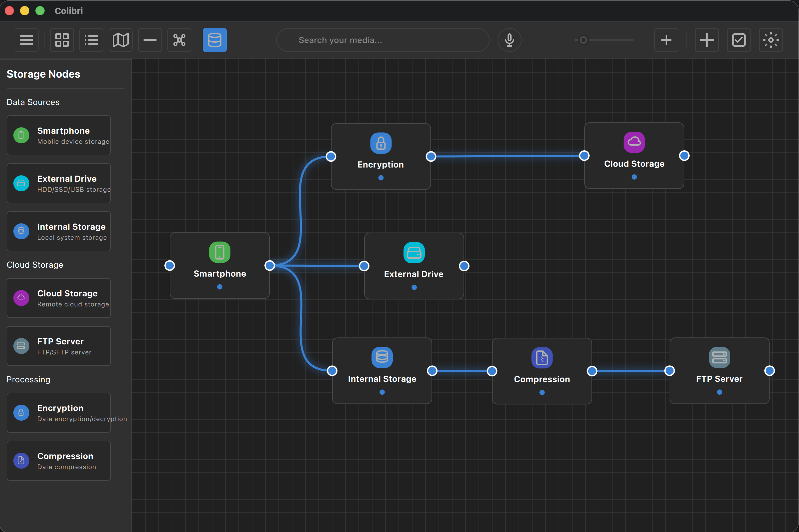The width and height of the screenshot is (799, 532).
Task: Switch to the grid view icon
Action: point(62,40)
